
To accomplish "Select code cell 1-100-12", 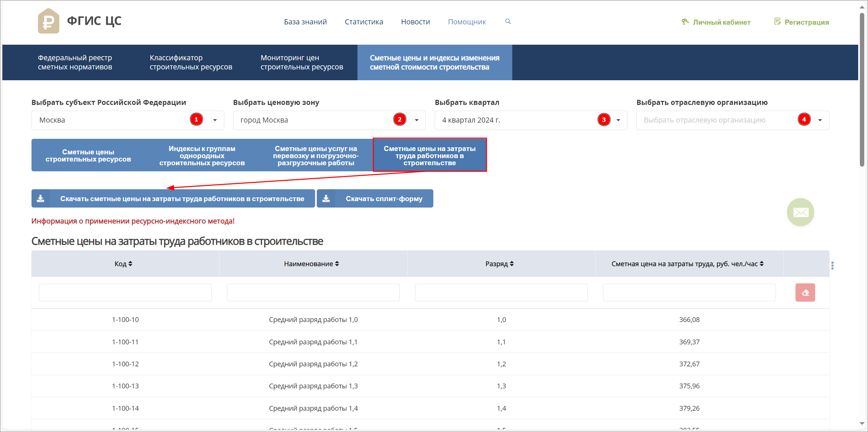I will click(125, 364).
